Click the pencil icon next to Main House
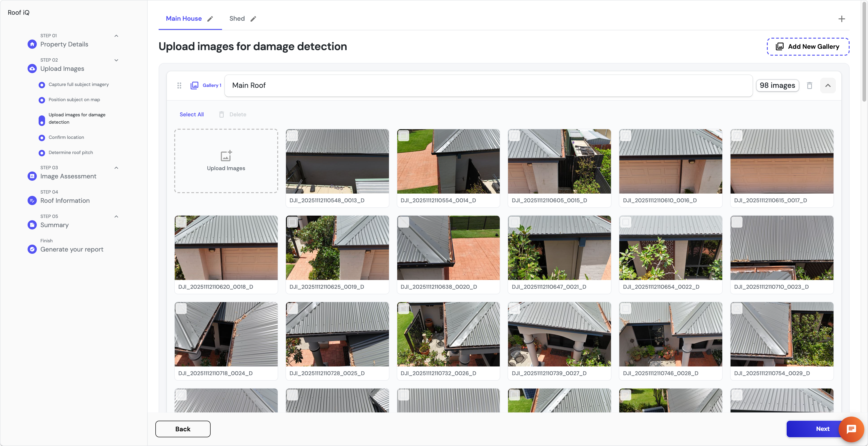This screenshot has width=868, height=446. (210, 19)
